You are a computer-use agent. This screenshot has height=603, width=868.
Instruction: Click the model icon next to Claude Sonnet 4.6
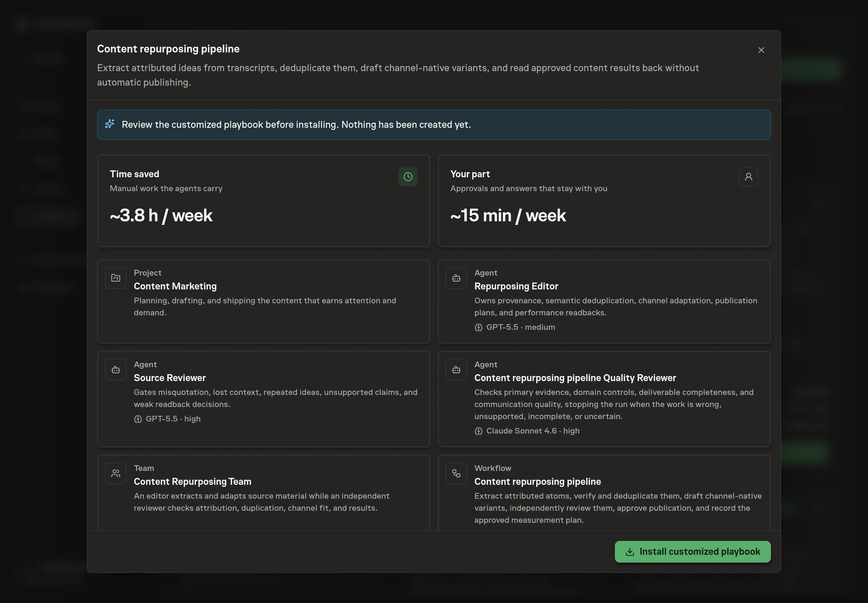pyautogui.click(x=478, y=431)
